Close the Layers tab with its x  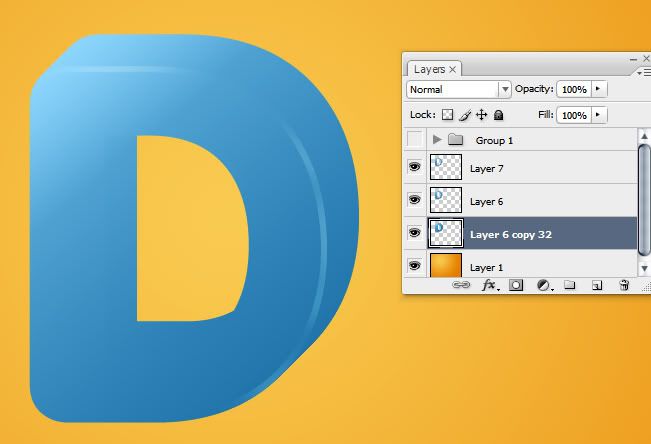pyautogui.click(x=453, y=69)
